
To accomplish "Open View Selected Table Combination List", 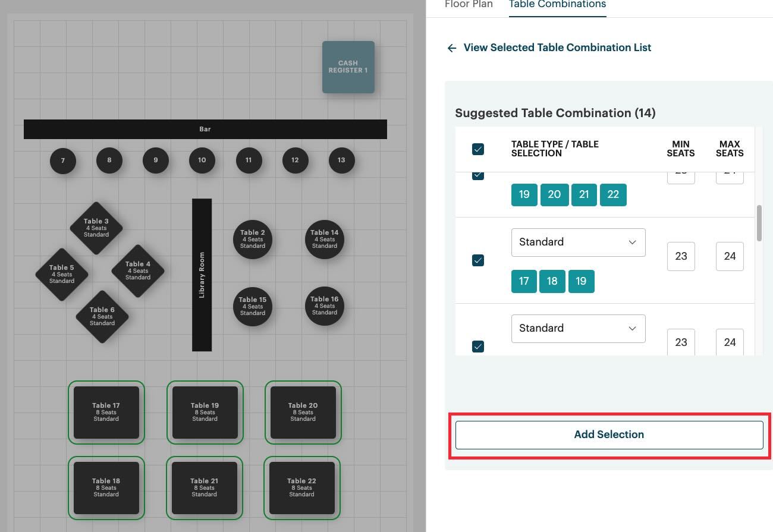I will (x=557, y=48).
